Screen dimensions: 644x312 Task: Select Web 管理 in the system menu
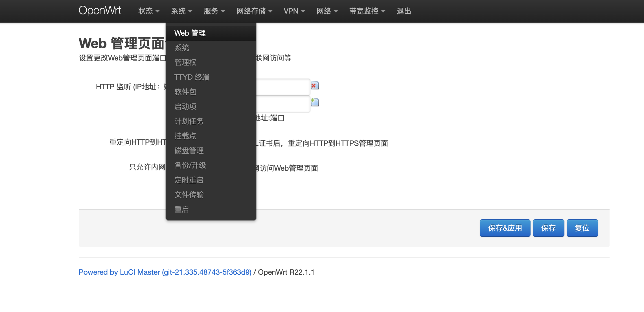211,33
